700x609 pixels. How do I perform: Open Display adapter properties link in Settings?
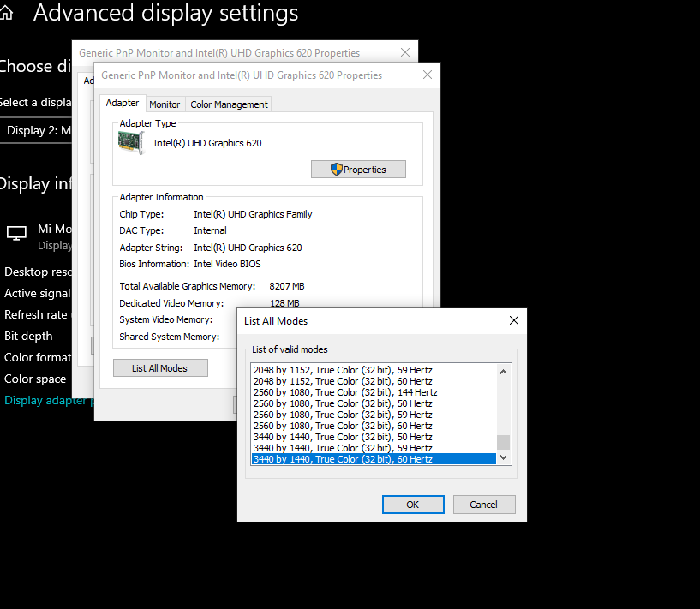(47, 400)
